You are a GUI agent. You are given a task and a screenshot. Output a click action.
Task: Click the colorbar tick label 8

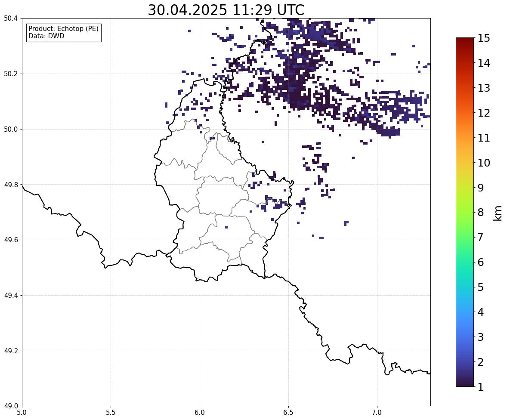(480, 213)
